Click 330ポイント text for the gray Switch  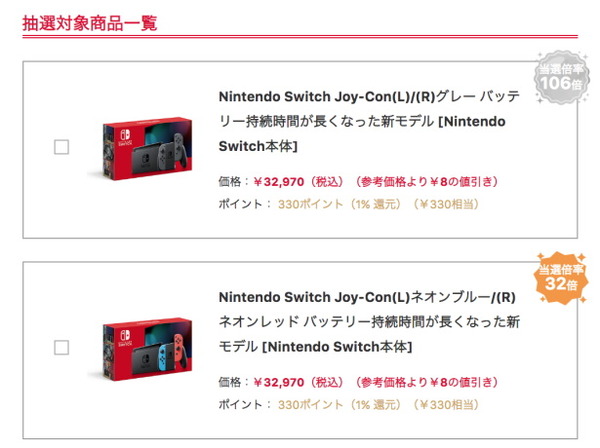coord(310,204)
